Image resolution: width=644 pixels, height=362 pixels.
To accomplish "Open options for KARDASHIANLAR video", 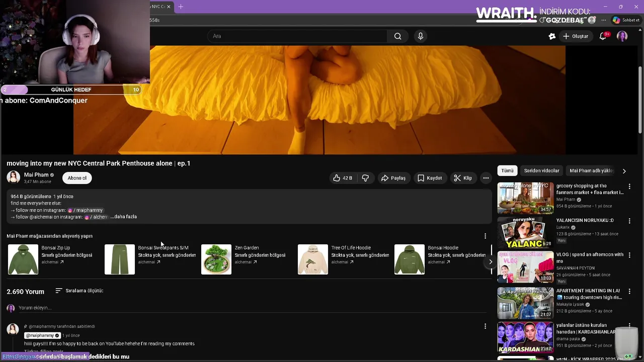I will pos(629,326).
